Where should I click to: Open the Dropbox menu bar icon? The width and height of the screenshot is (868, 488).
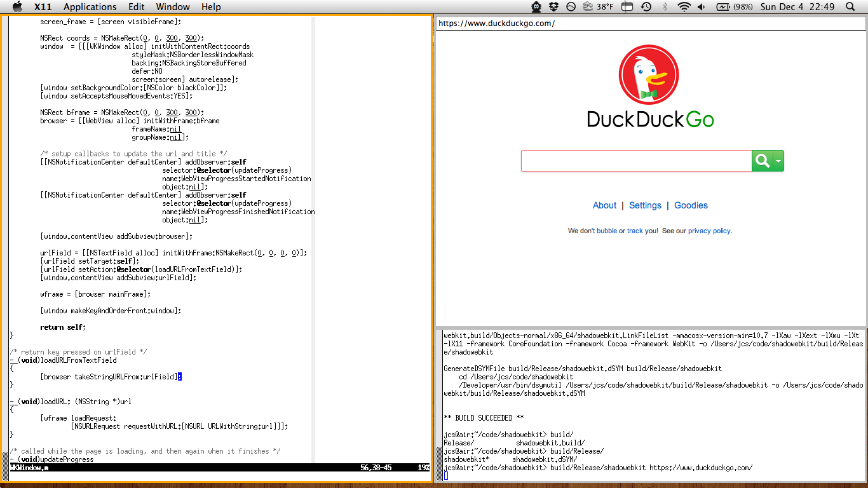(x=553, y=7)
